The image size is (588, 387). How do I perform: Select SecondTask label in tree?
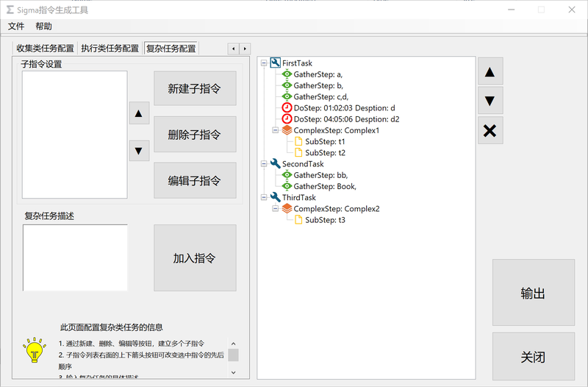303,163
